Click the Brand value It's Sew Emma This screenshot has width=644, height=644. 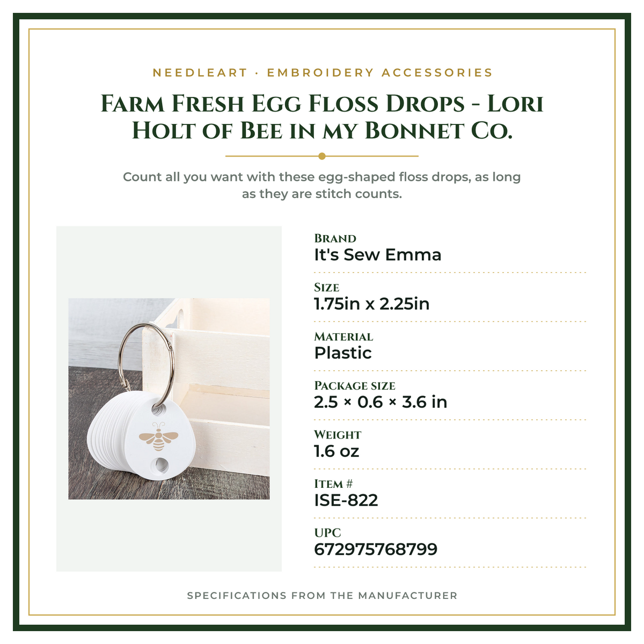(378, 255)
